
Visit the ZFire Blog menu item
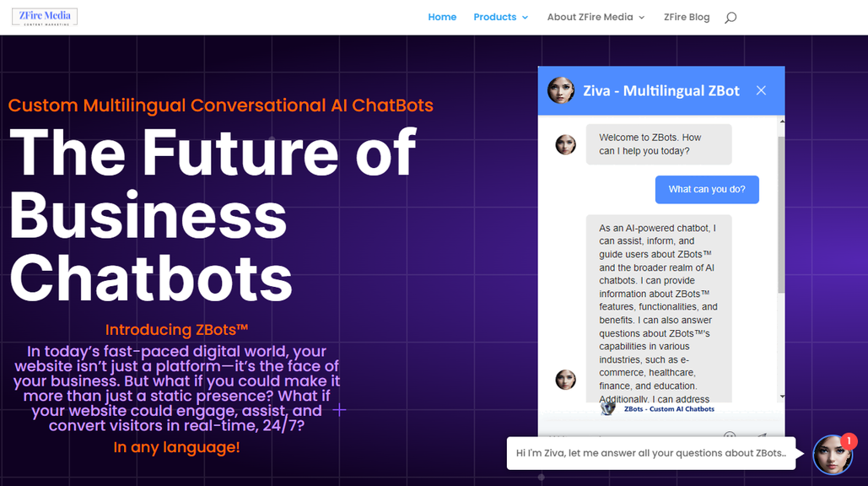(x=687, y=17)
